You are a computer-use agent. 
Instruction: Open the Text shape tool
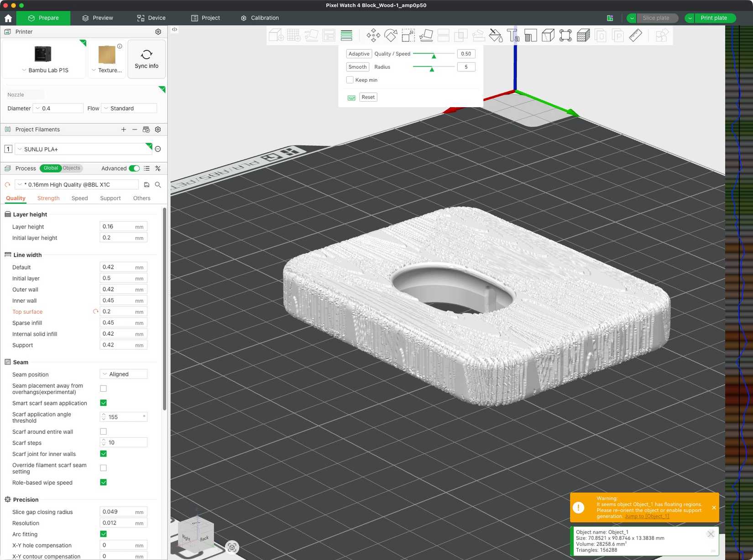513,35
